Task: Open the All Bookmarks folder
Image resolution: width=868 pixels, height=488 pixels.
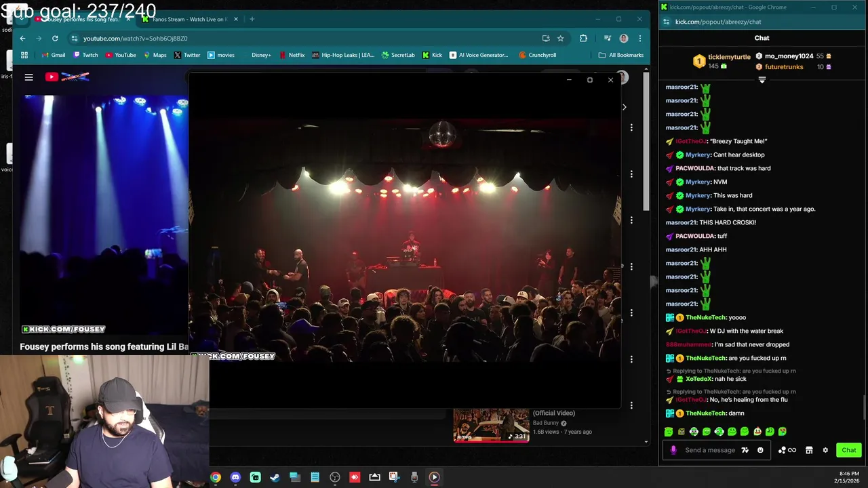Action: 621,55
